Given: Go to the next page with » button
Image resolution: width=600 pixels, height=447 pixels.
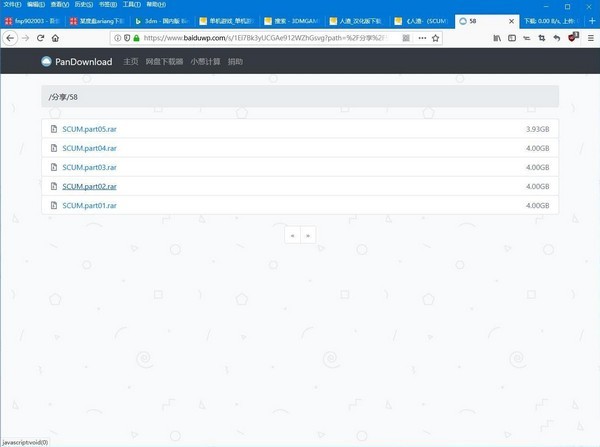Looking at the screenshot, I should point(307,236).
